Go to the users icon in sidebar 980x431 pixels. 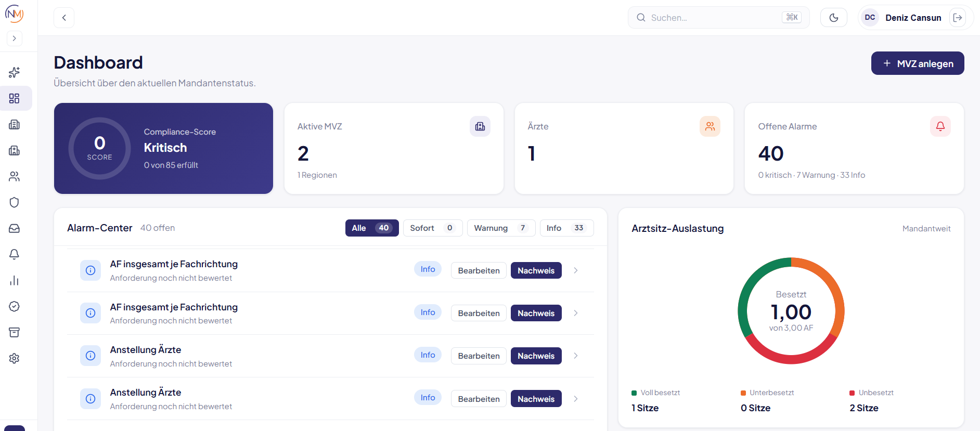(14, 176)
